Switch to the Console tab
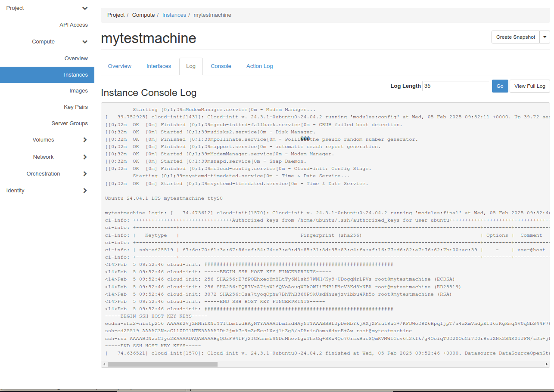This screenshot has height=392, width=554. [221, 66]
